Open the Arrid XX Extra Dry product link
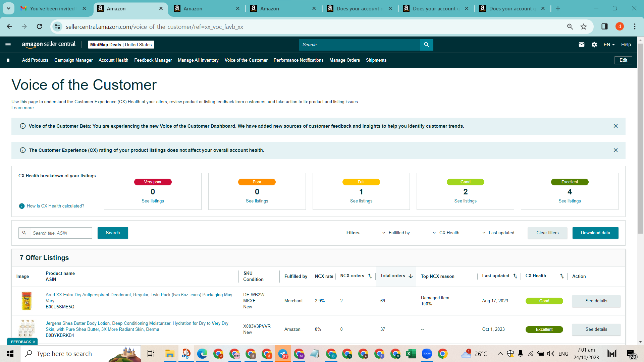The image size is (644, 362). tap(139, 298)
